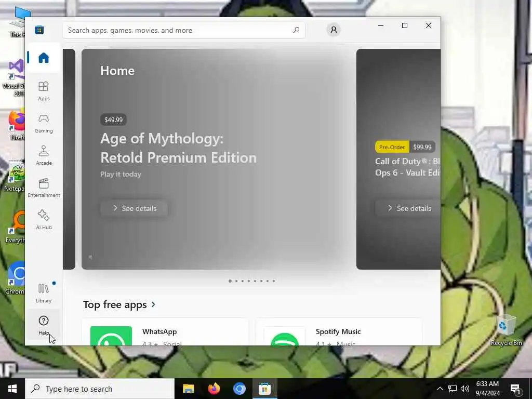Viewport: 532px width, 399px height.
Task: Expand the Top free apps section
Action: point(119,304)
